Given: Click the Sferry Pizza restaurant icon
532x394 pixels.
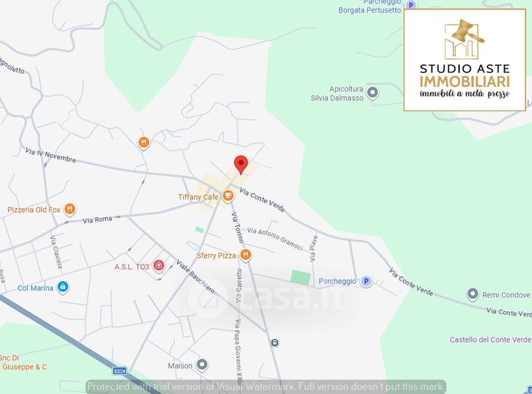Looking at the screenshot, I should click(x=245, y=255).
